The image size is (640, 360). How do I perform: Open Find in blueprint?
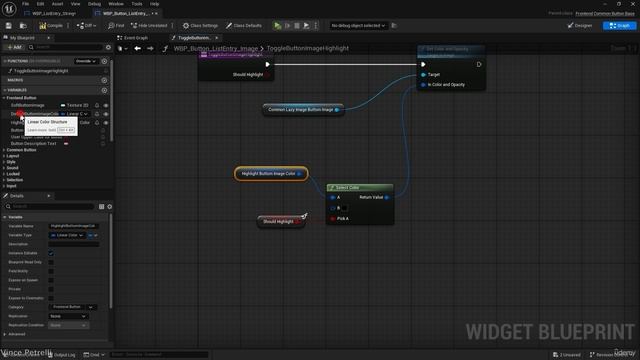[x=116, y=26]
